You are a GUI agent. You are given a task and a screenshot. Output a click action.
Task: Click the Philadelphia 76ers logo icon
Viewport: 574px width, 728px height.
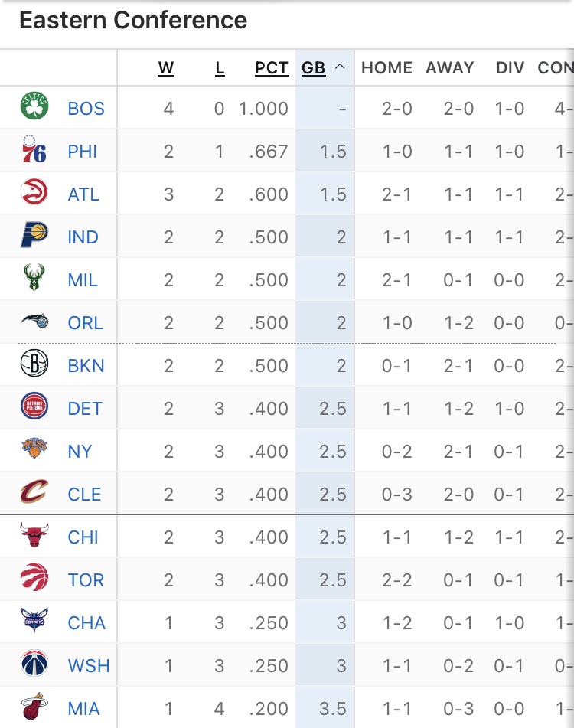34,151
